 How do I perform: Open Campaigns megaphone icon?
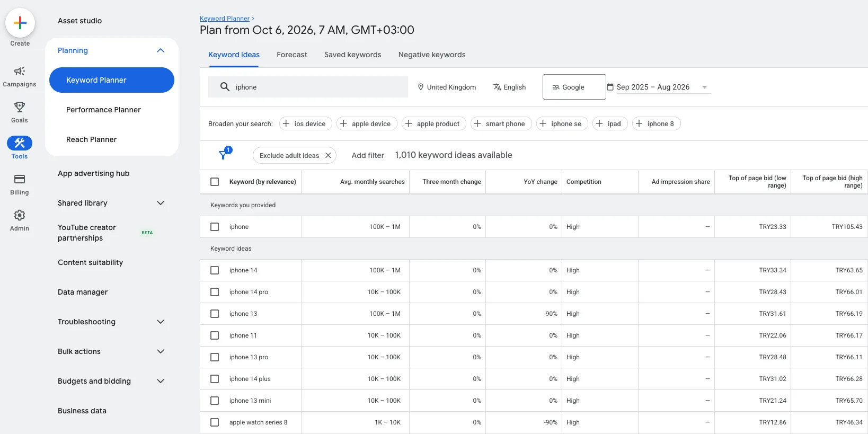click(x=20, y=71)
